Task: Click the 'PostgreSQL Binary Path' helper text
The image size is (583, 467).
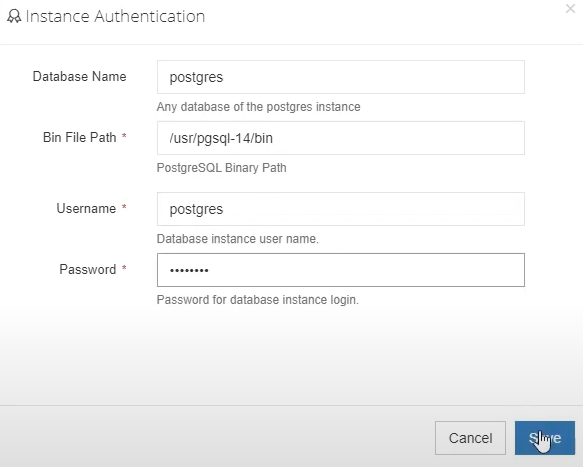Action: coord(222,168)
